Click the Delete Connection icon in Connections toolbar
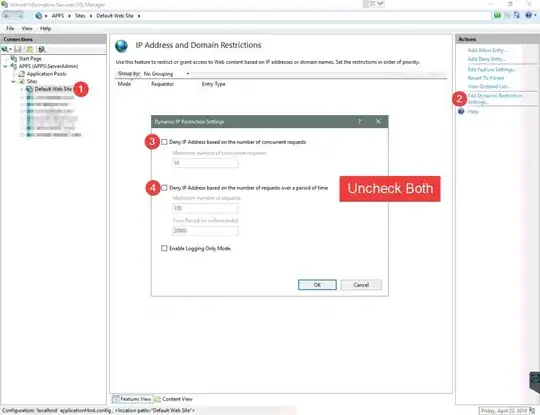The width and height of the screenshot is (540, 415). coord(42,49)
